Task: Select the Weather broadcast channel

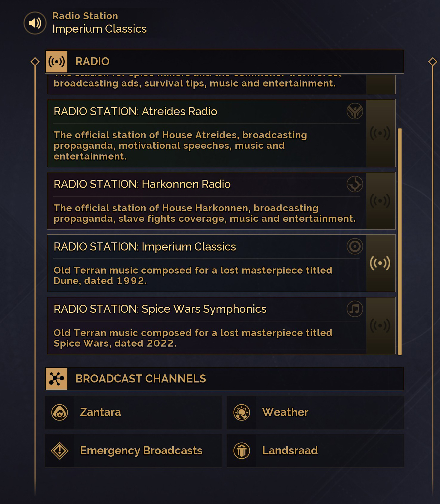Action: 315,412
